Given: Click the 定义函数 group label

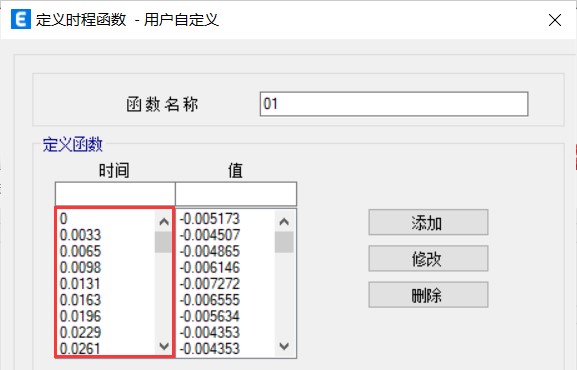Looking at the screenshot, I should click(72, 144).
